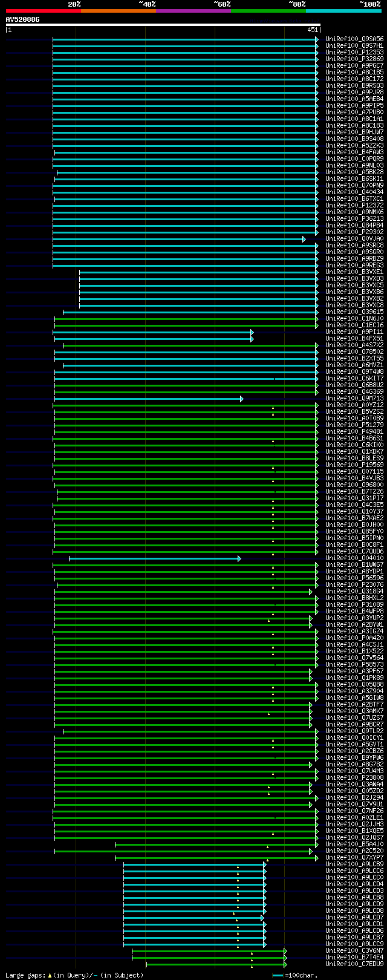Viewport: 387px width, 980px height.
Task: Click the UniRef100_Q39615 label
Action: (354, 312)
